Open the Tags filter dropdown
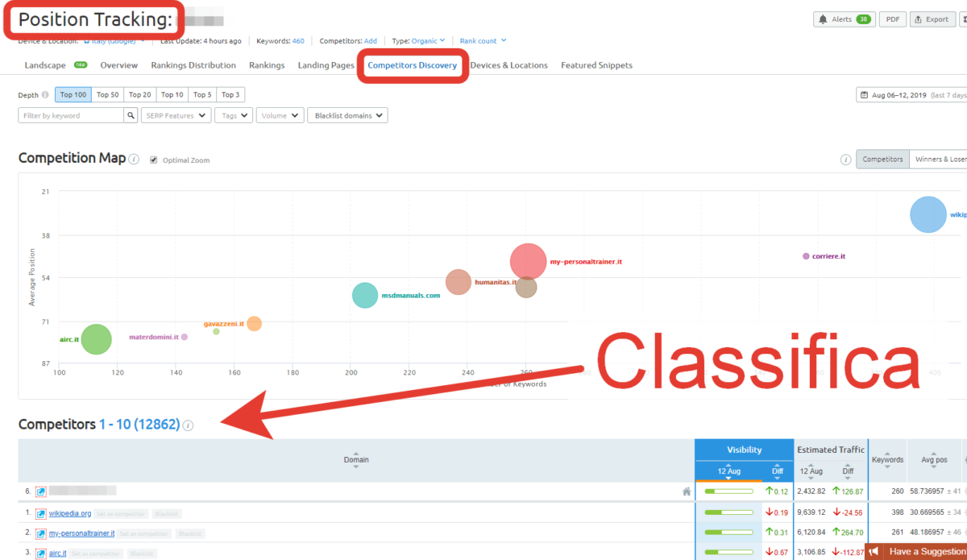 point(234,115)
